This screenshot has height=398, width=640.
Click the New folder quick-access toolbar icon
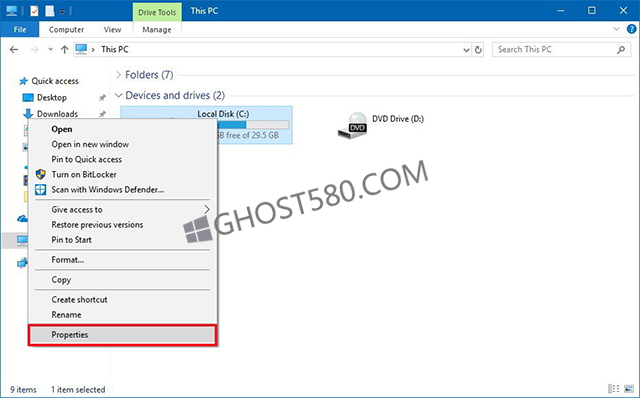[50, 11]
